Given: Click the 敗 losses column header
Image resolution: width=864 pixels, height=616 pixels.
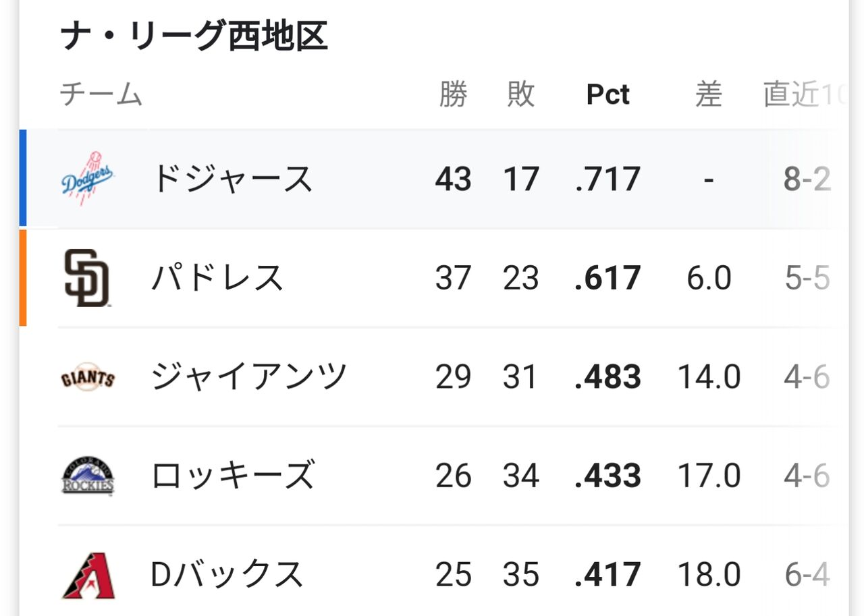Looking at the screenshot, I should [x=521, y=94].
